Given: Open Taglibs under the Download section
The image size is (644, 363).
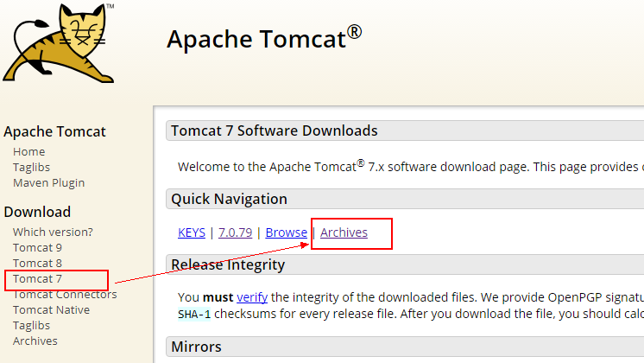Looking at the screenshot, I should point(31,326).
